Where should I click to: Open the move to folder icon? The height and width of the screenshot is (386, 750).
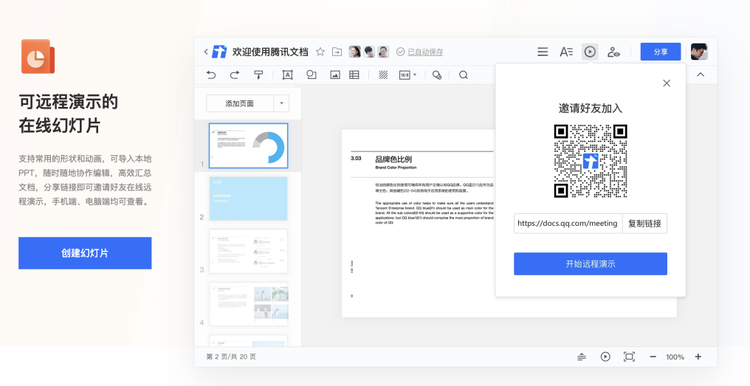click(x=337, y=52)
